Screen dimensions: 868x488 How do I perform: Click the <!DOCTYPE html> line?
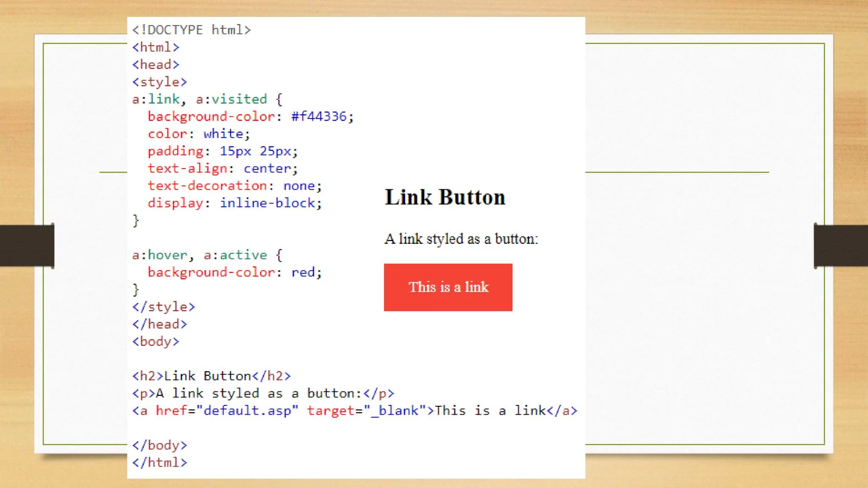point(191,30)
